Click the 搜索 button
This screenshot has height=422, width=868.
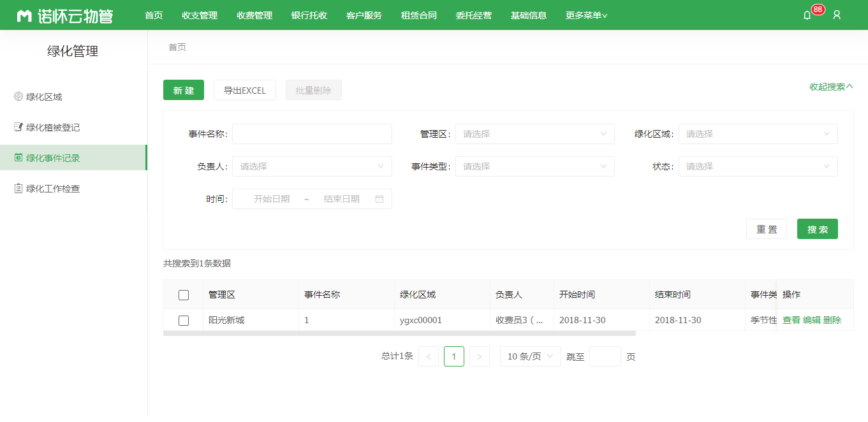[x=818, y=229]
